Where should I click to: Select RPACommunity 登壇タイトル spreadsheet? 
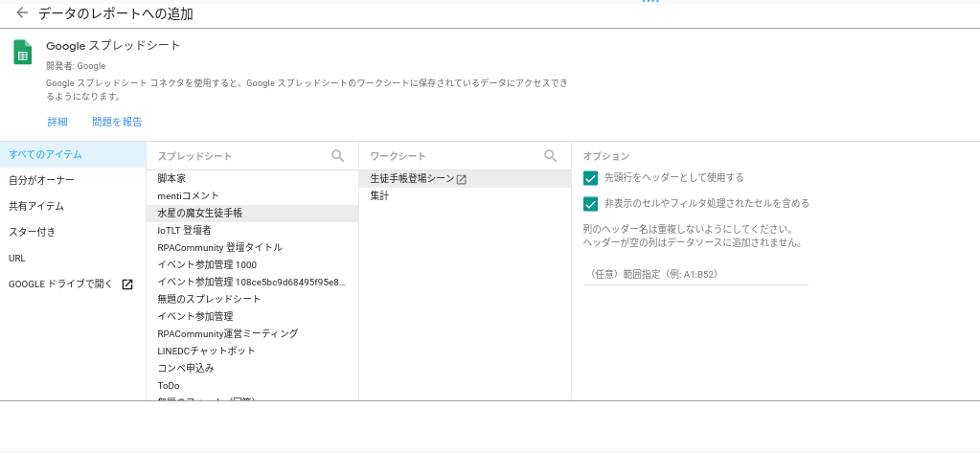coord(253,247)
